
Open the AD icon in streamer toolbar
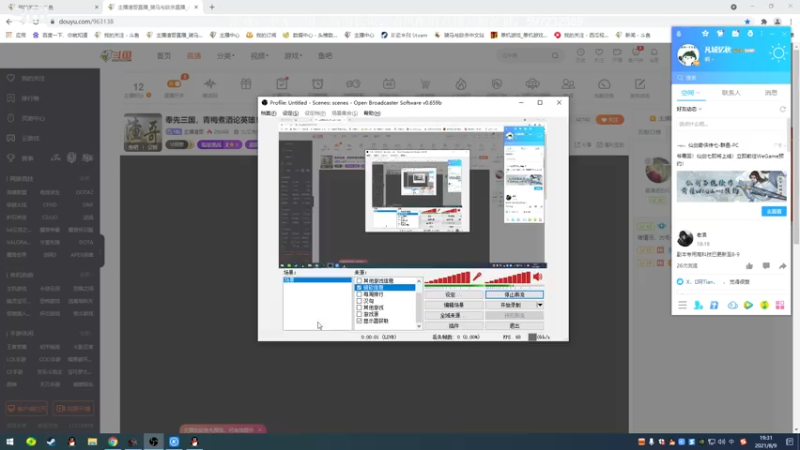pyautogui.click(x=389, y=84)
